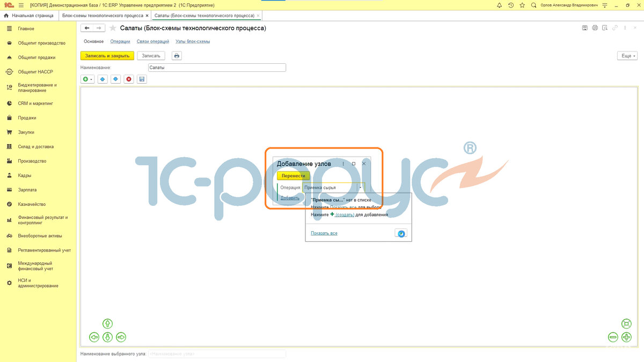The image size is (644, 362).
Task: Click the 1C logo icon
Action: [8, 5]
